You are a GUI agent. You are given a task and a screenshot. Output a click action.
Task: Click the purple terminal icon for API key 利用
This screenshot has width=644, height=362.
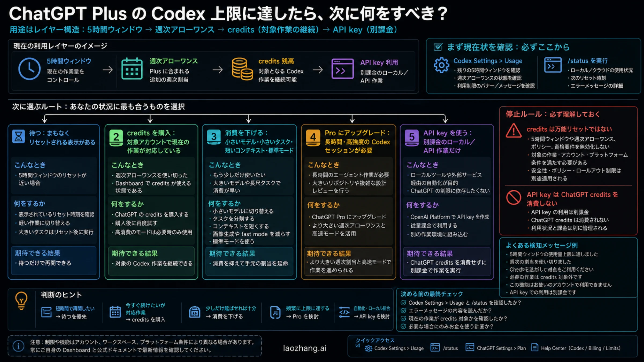click(x=343, y=69)
